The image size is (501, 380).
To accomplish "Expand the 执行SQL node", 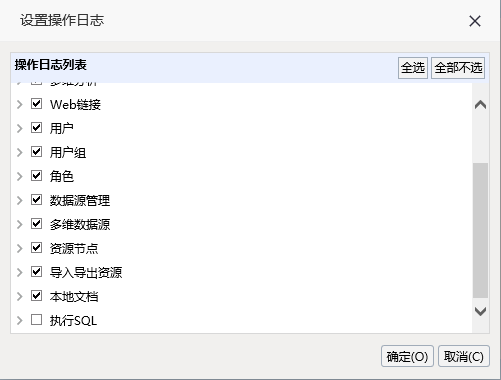I will (20, 320).
